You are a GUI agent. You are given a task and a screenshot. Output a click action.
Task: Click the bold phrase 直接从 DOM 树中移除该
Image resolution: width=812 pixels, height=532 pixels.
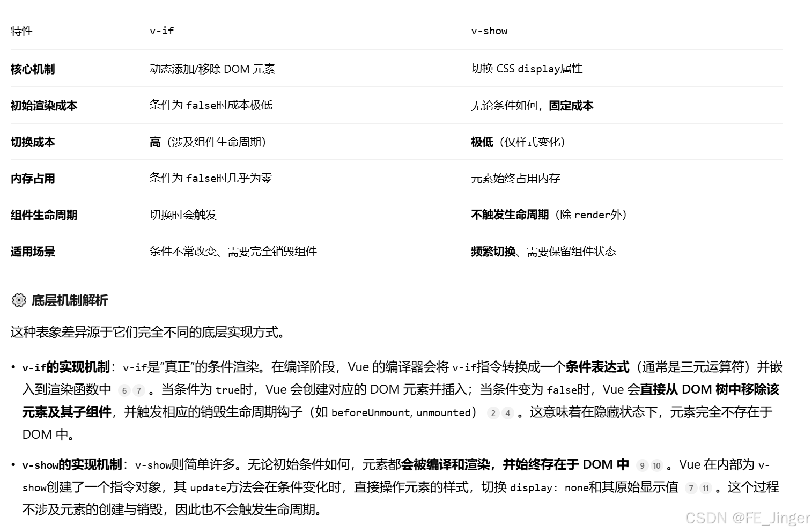tap(710, 390)
